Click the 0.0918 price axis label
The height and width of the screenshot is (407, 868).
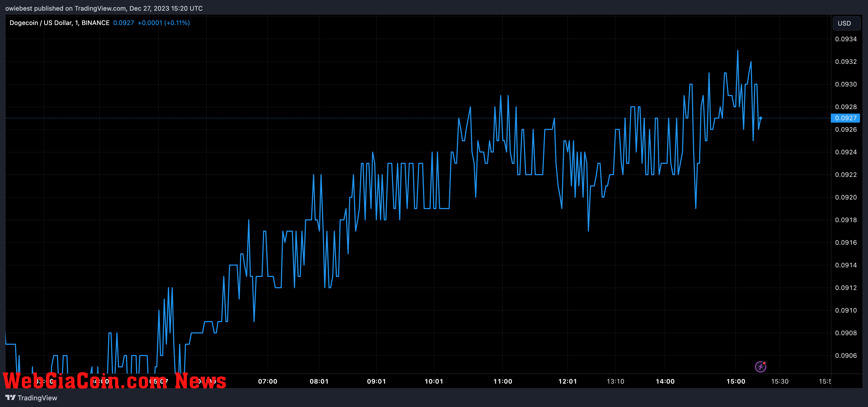[846, 220]
